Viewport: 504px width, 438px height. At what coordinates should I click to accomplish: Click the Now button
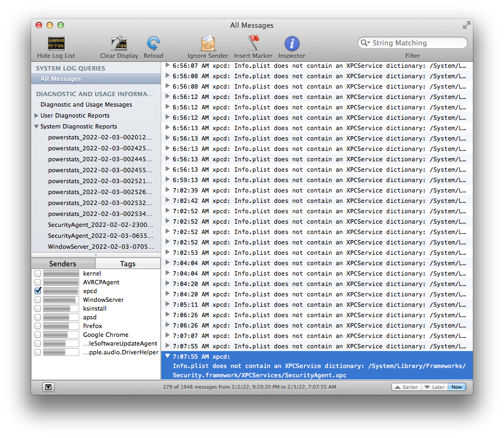tap(456, 387)
